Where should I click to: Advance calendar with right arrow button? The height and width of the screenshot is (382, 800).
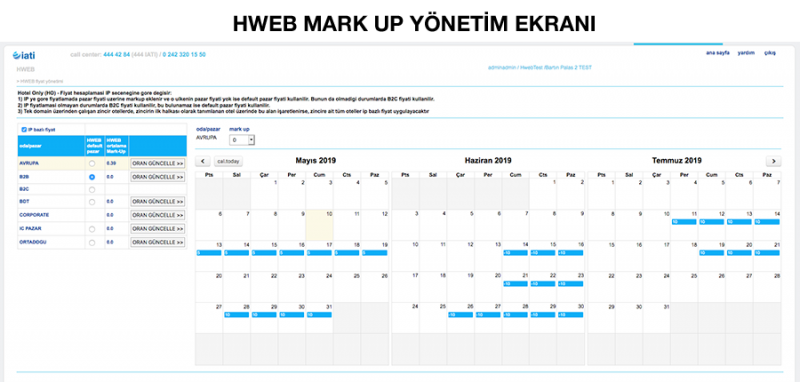[x=773, y=161]
